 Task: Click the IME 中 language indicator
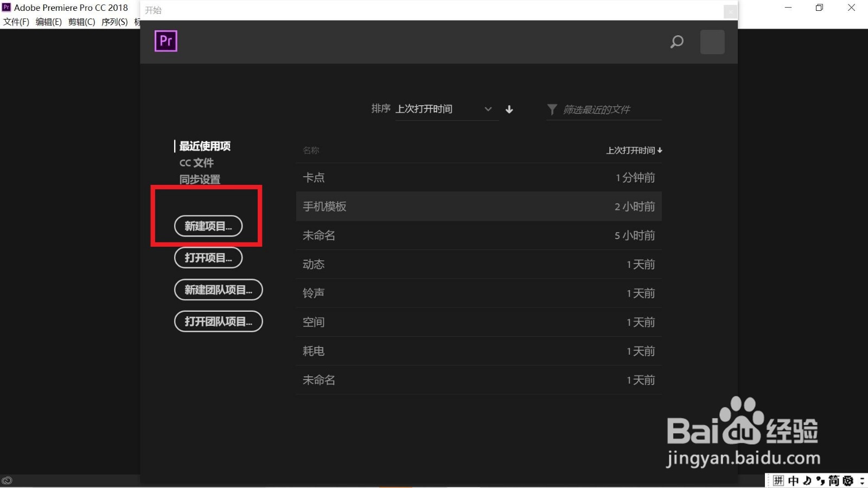tap(793, 480)
